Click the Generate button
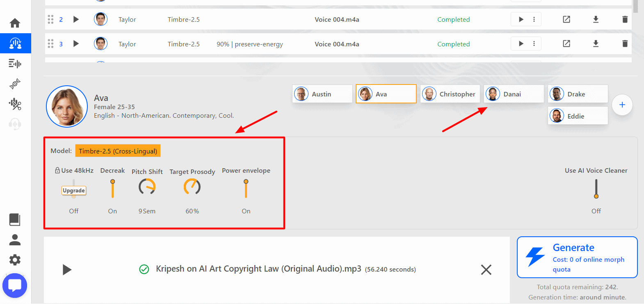The height and width of the screenshot is (304, 644). [577, 257]
